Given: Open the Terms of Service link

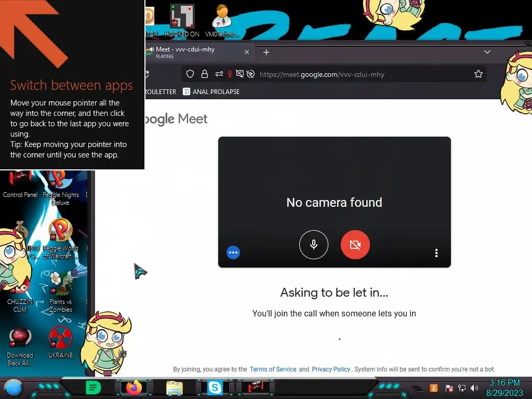Looking at the screenshot, I should click(x=273, y=369).
